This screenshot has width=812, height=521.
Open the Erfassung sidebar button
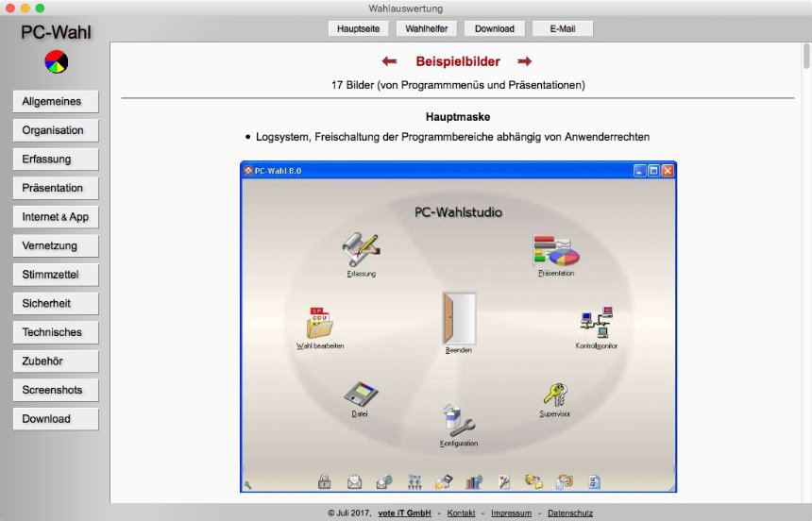click(x=56, y=160)
